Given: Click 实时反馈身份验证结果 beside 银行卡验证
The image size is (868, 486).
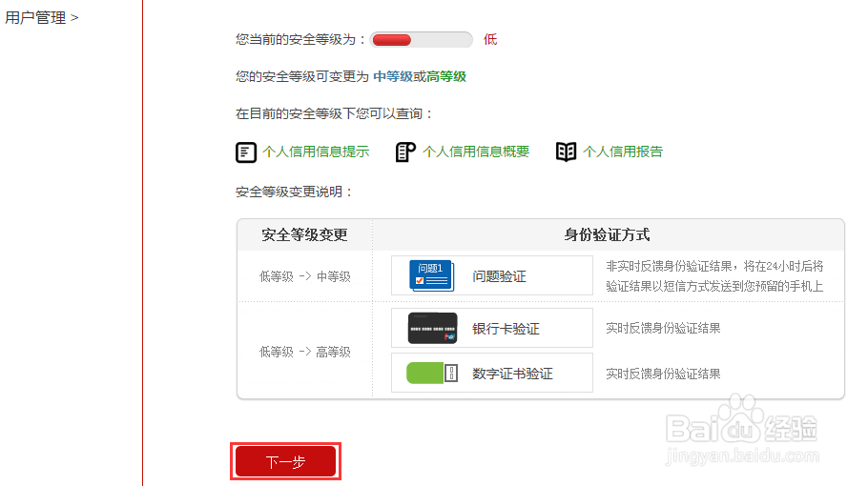Looking at the screenshot, I should tap(663, 328).
